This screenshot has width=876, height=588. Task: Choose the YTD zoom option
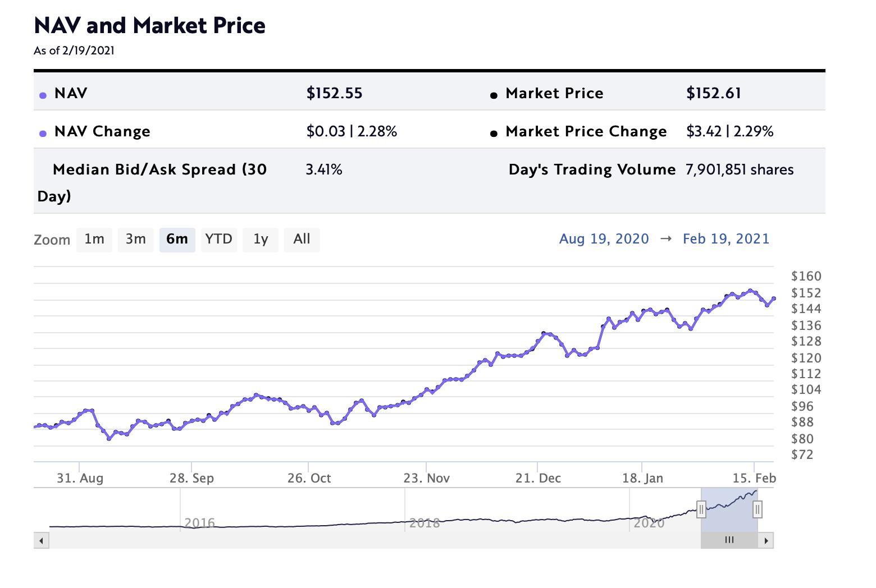[x=218, y=240]
